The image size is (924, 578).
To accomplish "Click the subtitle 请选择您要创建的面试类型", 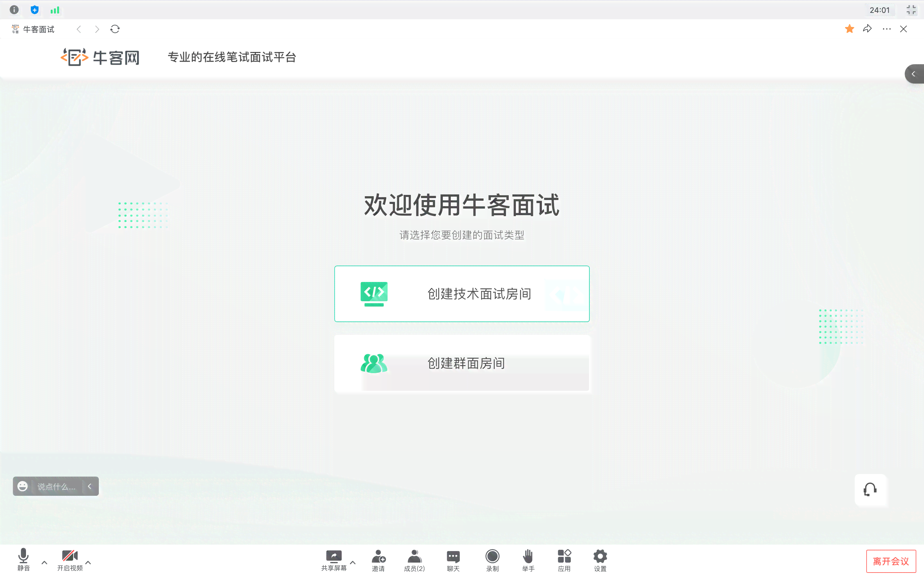I will pos(462,235).
